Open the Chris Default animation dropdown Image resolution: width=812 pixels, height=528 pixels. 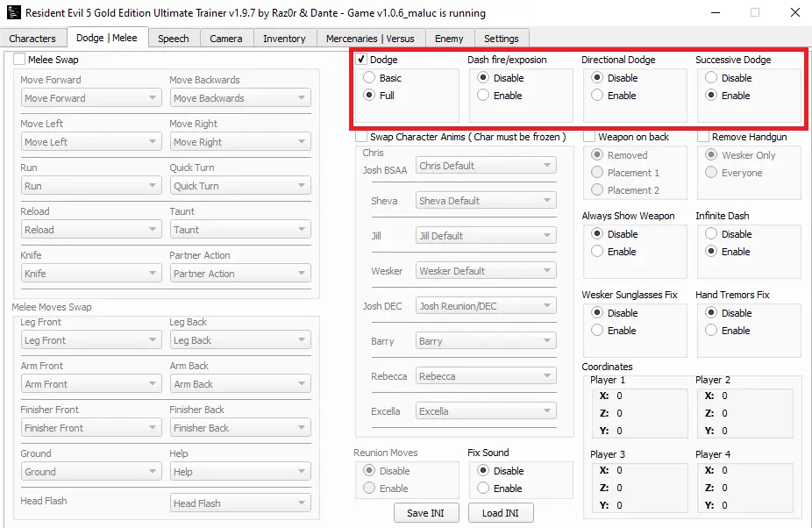(486, 166)
